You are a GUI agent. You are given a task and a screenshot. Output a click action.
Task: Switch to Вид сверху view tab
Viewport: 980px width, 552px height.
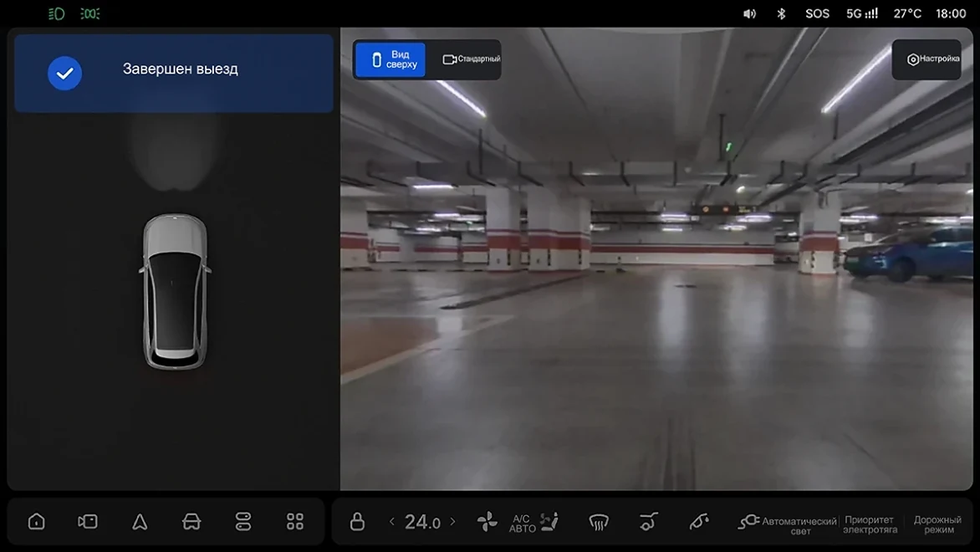tap(390, 59)
